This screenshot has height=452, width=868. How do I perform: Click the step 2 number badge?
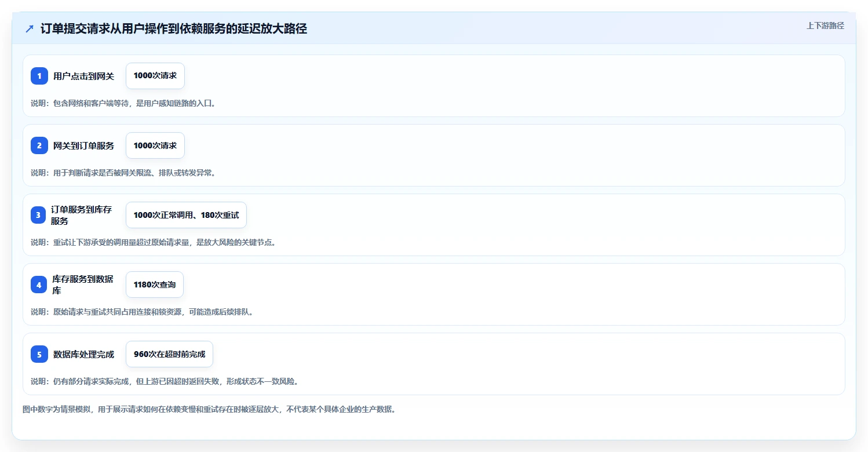[39, 145]
